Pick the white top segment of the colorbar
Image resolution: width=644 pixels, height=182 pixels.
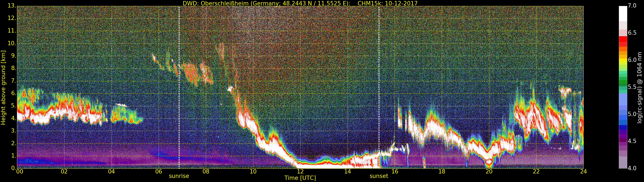coord(623,13)
